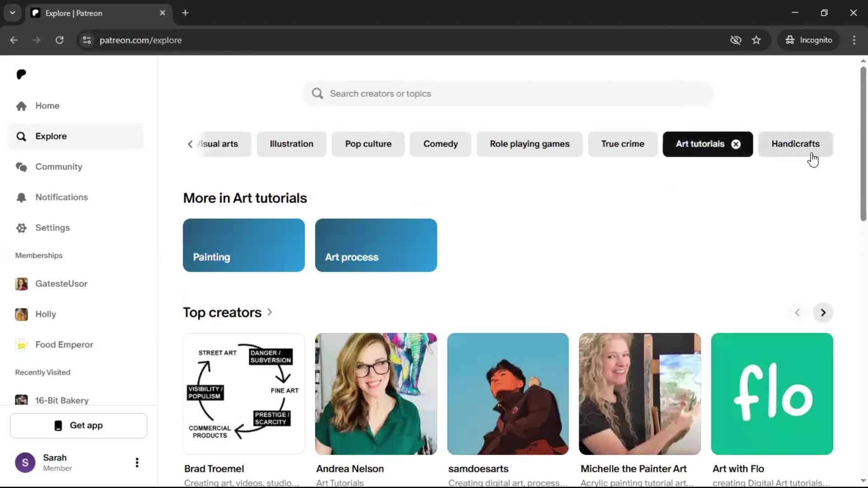868x488 pixels.
Task: Click the Brad Troemel name link
Action: pyautogui.click(x=214, y=469)
